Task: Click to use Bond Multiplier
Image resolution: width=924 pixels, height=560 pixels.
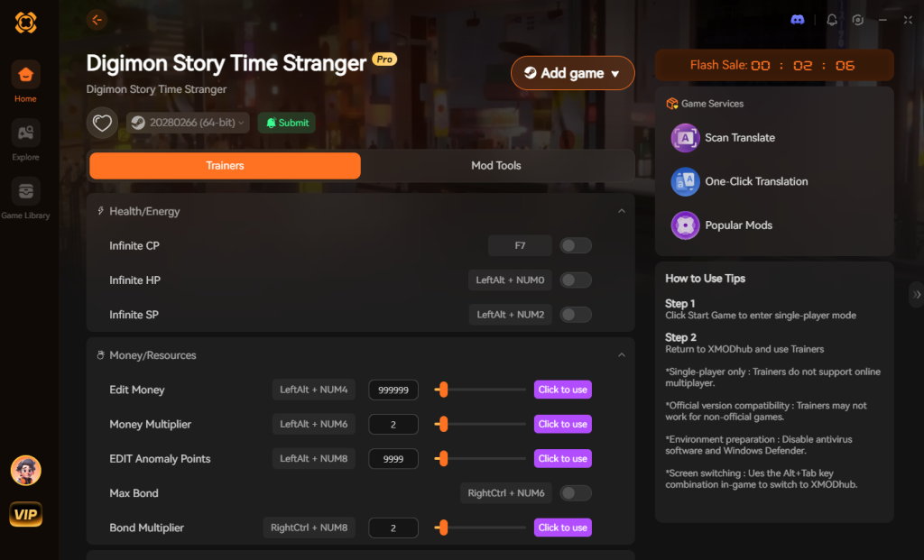Action: 563,528
